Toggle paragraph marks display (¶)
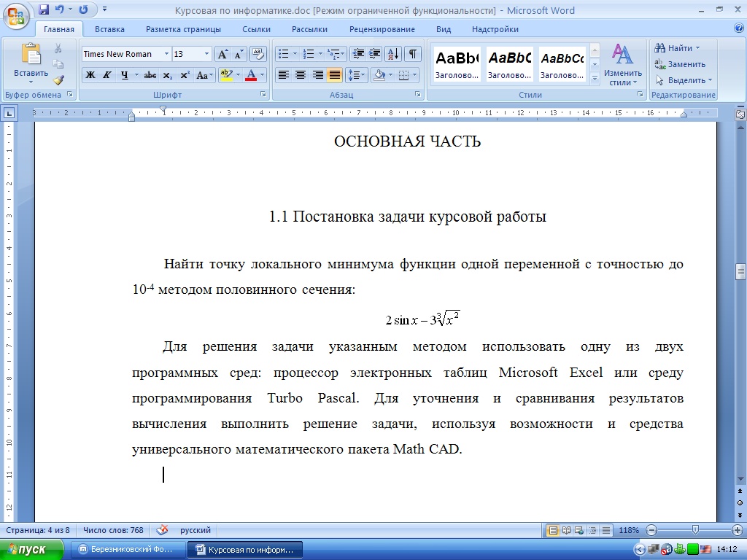This screenshot has height=560, width=747. 413,54
